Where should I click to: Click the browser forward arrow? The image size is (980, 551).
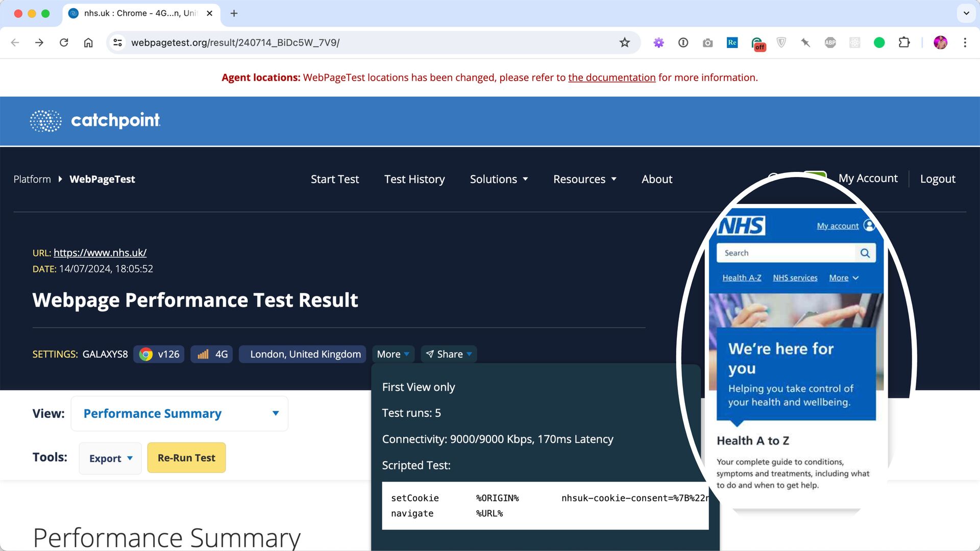pyautogui.click(x=39, y=42)
